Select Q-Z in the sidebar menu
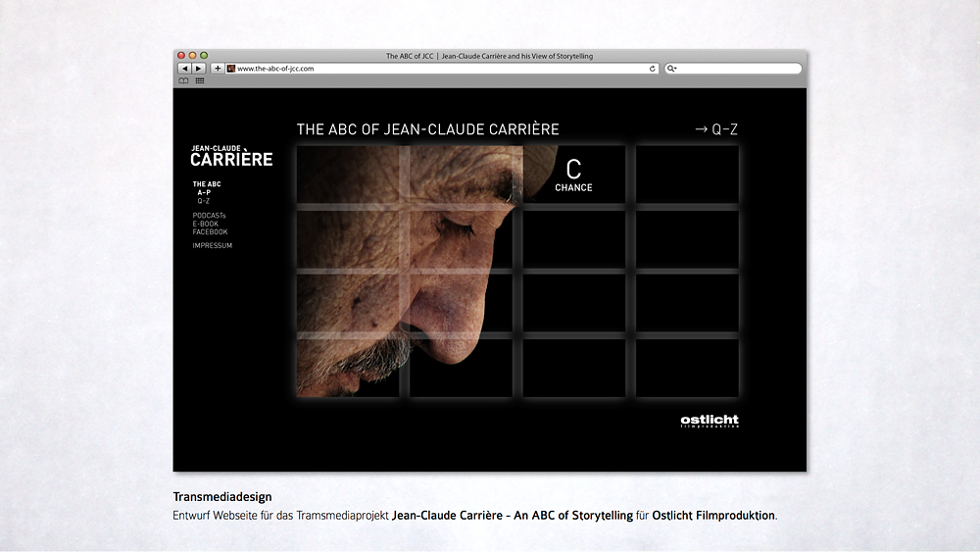The width and height of the screenshot is (980, 552). click(x=204, y=200)
